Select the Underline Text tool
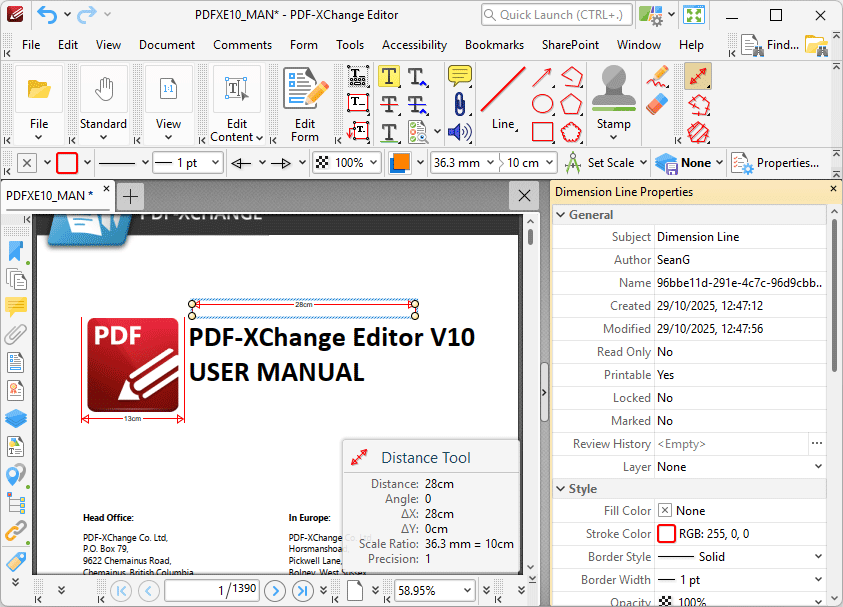This screenshot has height=607, width=843. pyautogui.click(x=389, y=131)
